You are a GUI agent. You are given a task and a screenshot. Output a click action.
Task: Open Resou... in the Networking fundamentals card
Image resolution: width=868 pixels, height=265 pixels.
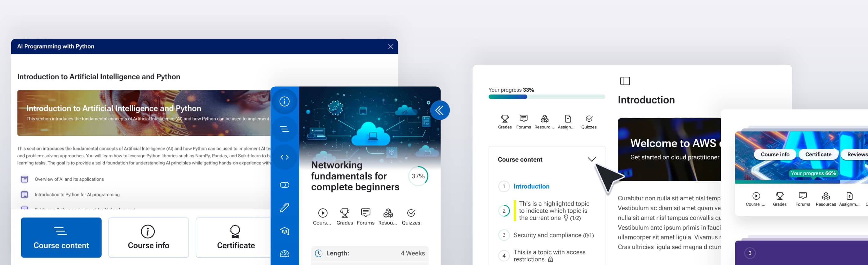[388, 217]
